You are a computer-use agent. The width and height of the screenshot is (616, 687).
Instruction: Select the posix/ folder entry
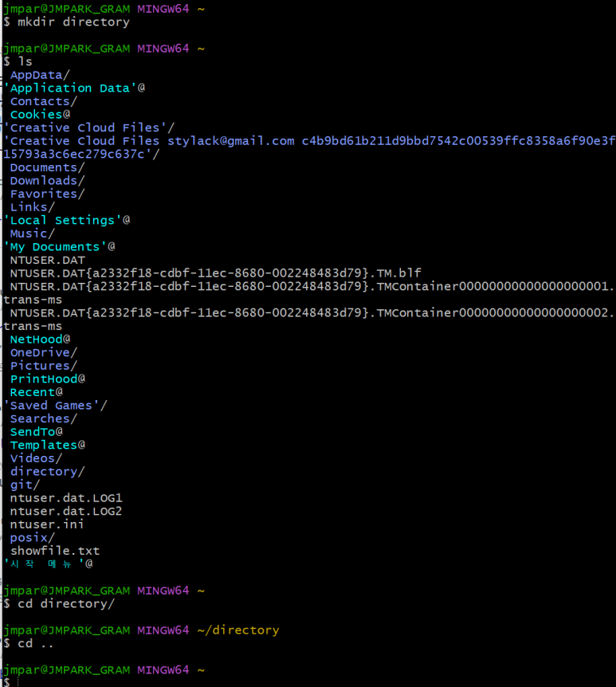click(x=33, y=537)
